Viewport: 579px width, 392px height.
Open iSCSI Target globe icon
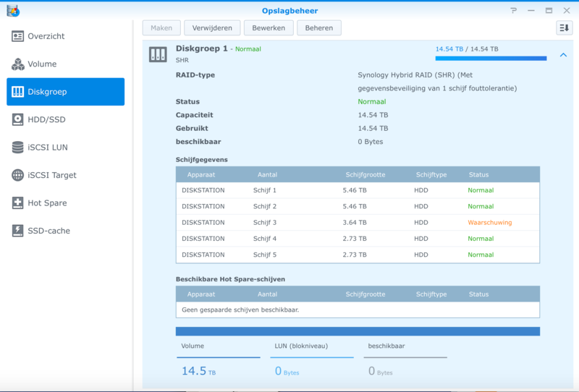click(18, 175)
